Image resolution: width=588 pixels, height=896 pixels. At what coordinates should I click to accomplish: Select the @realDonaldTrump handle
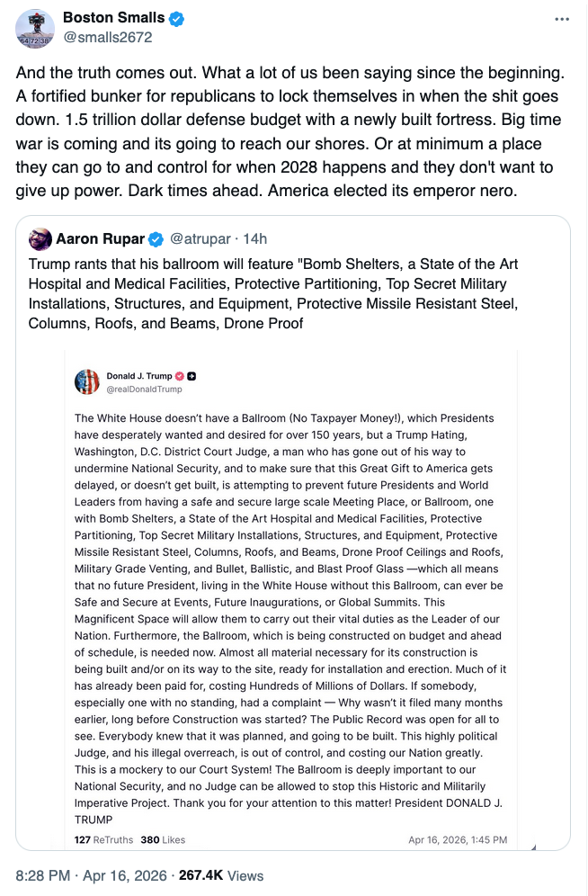click(144, 389)
